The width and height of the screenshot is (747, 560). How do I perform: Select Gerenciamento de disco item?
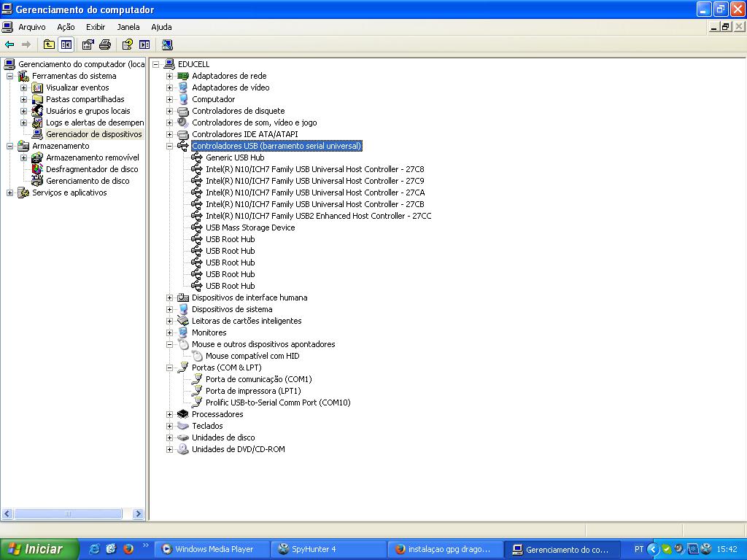click(88, 181)
